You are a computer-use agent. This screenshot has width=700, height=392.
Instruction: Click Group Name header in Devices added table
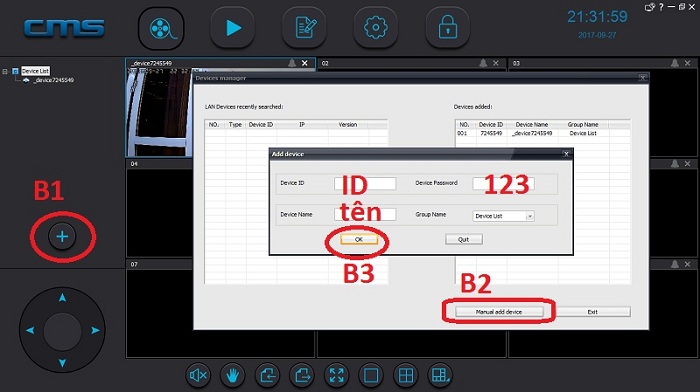pyautogui.click(x=583, y=125)
